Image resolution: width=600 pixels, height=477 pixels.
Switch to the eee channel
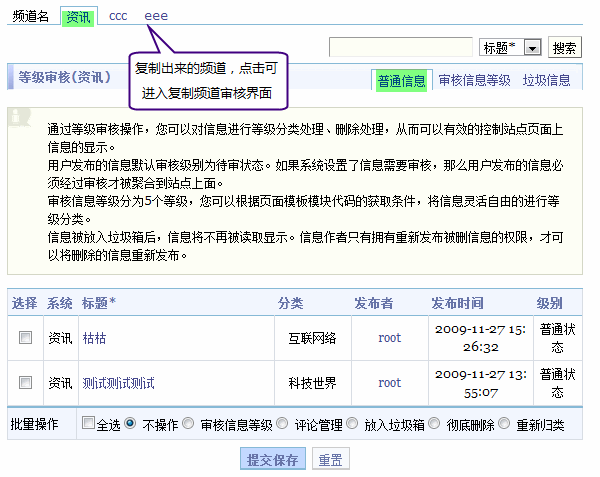coord(156,17)
